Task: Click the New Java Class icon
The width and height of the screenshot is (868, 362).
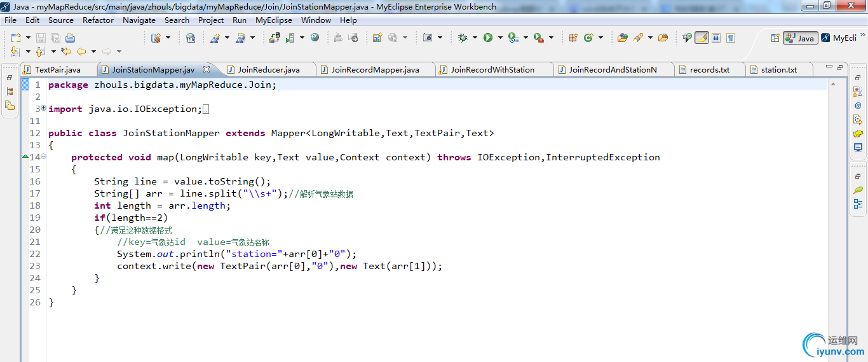Action: point(588,38)
